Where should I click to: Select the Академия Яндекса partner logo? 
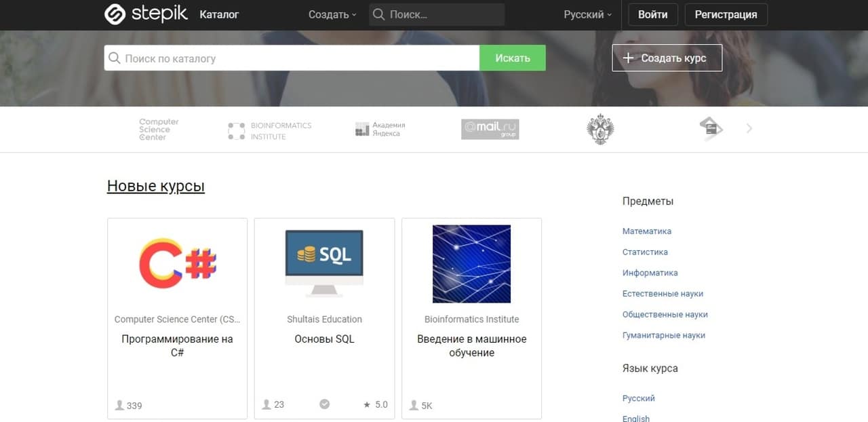380,129
